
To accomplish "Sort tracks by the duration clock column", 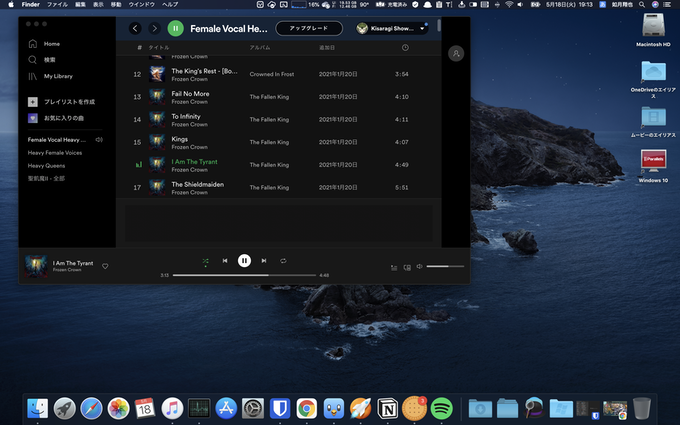I will click(405, 47).
